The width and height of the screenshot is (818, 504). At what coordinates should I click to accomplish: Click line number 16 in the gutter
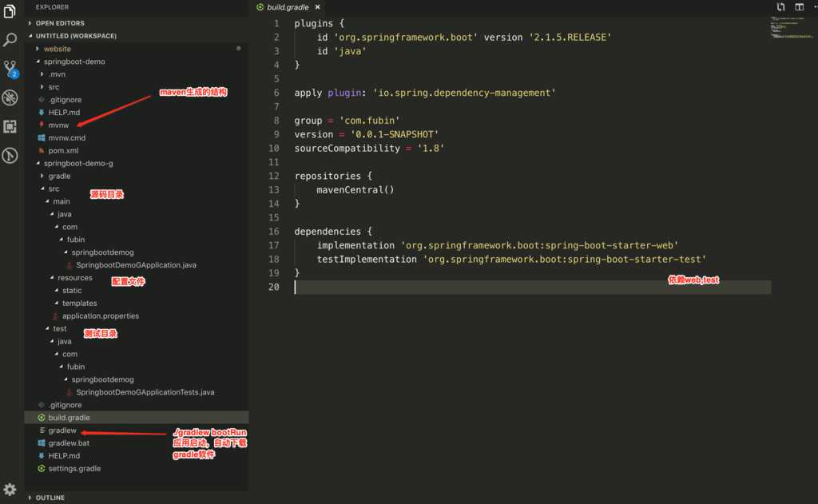coord(274,231)
